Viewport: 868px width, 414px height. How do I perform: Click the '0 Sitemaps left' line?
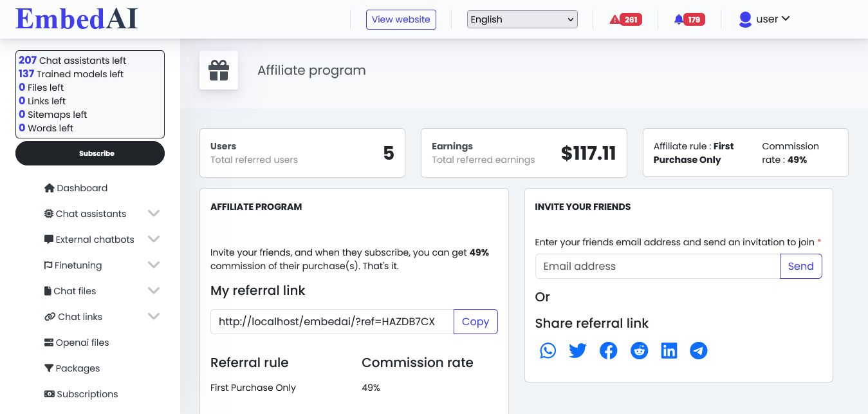tap(53, 115)
